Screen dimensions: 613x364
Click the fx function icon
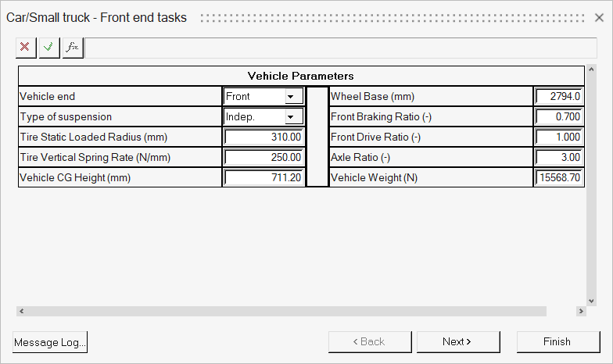pos(72,48)
